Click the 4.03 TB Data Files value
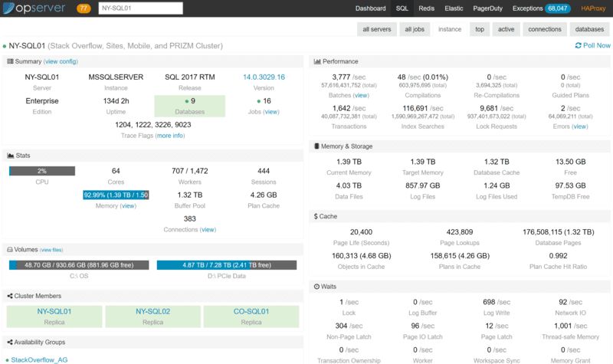The width and height of the screenshot is (613, 364). pos(349,185)
